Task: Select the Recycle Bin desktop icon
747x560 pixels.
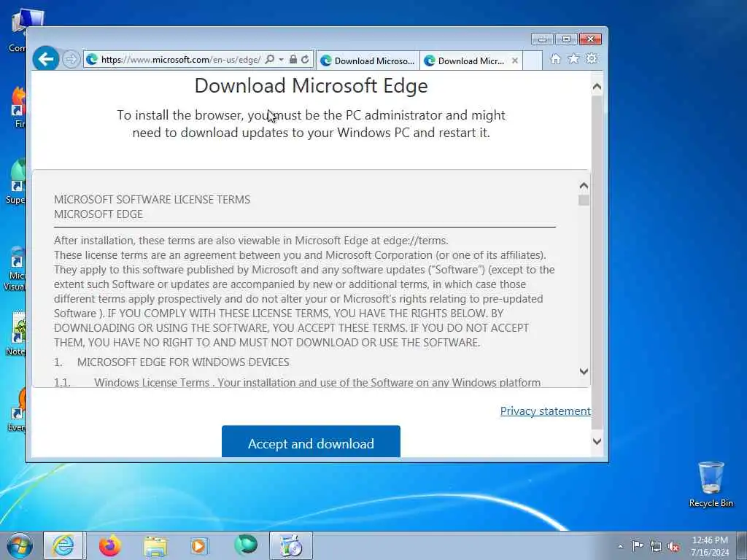Action: click(711, 484)
